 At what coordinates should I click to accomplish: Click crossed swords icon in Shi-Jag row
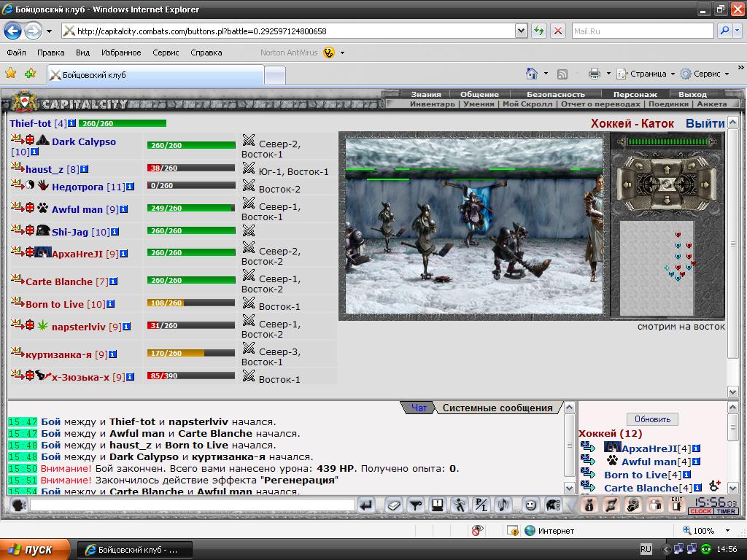pos(248,231)
